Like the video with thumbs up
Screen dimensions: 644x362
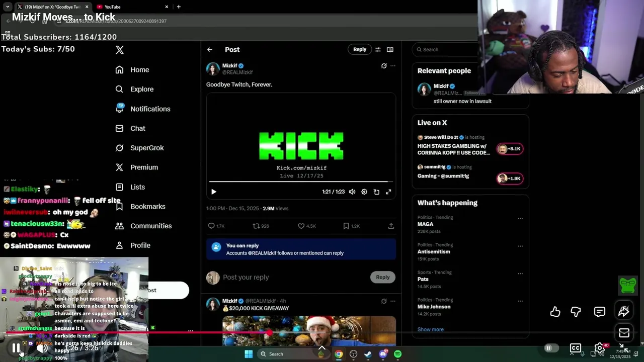tap(555, 312)
